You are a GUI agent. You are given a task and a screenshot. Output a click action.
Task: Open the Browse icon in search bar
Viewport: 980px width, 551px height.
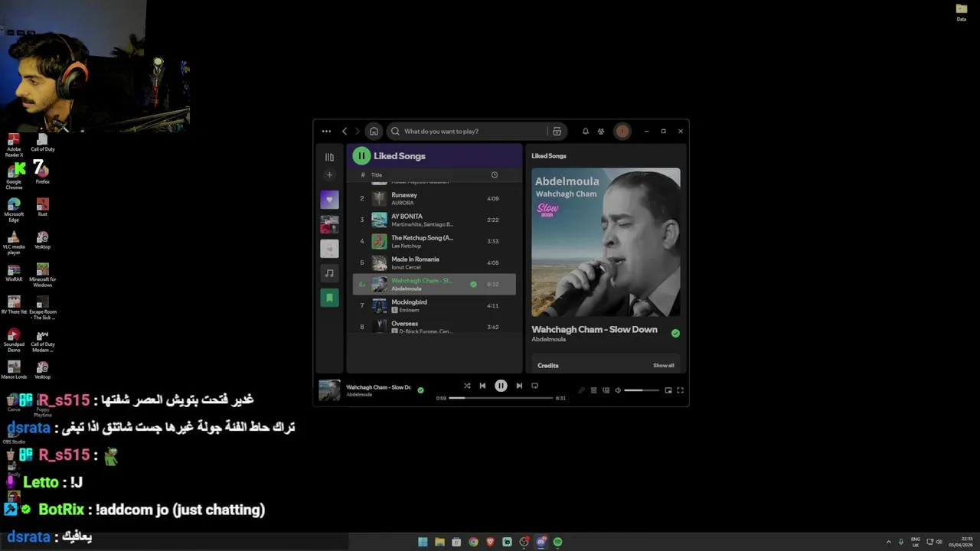557,132
